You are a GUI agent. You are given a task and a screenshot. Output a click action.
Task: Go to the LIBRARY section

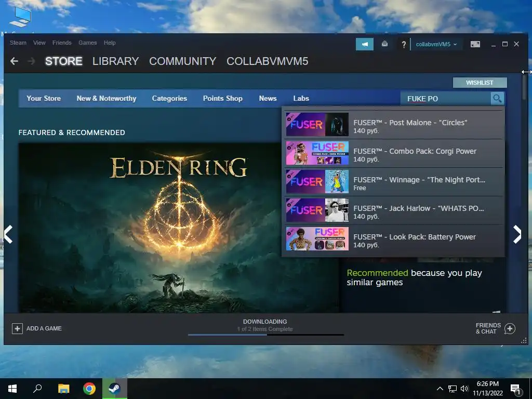tap(116, 61)
